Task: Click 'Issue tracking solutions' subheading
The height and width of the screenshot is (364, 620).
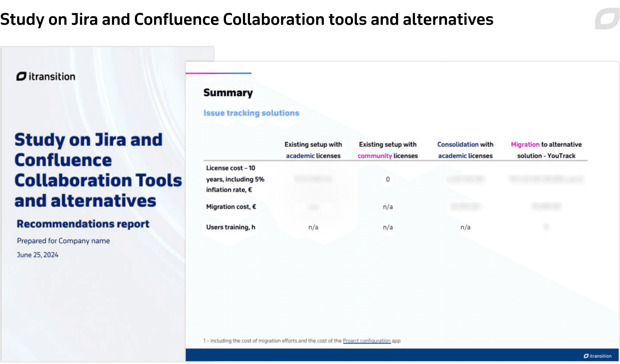Action: point(251,113)
